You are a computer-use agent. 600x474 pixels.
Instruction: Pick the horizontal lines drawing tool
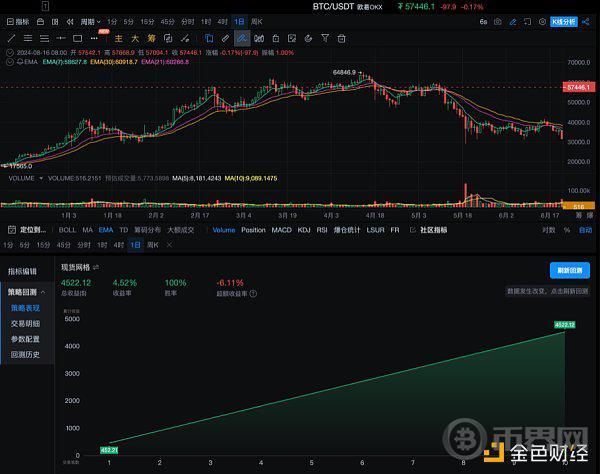pos(44,38)
